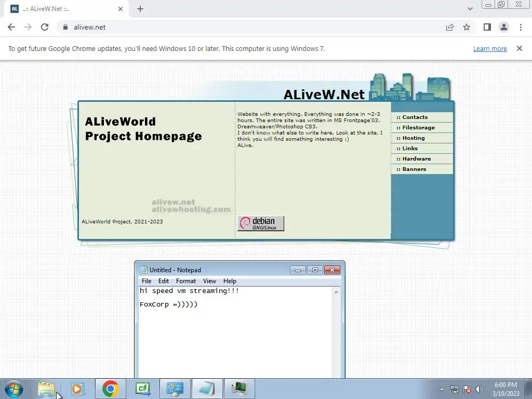Open the C# application in taskbar

tap(142, 389)
